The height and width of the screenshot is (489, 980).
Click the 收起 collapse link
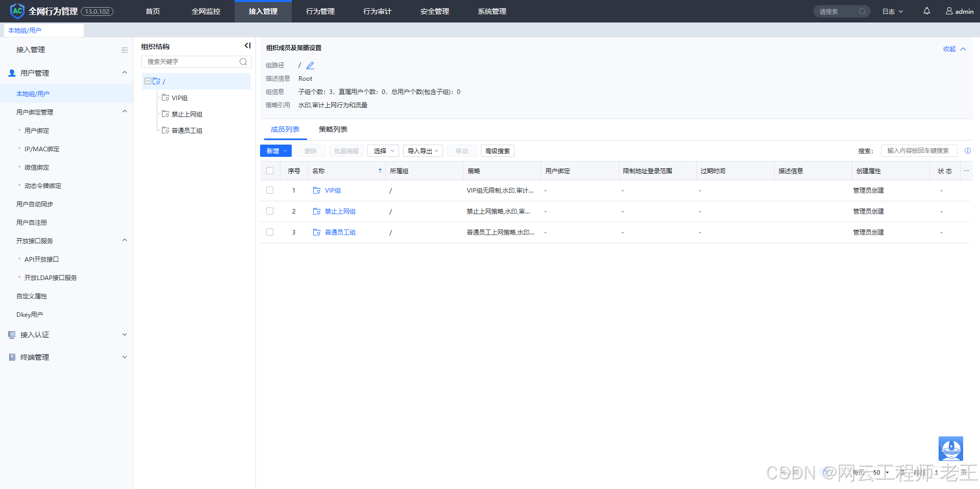(954, 49)
